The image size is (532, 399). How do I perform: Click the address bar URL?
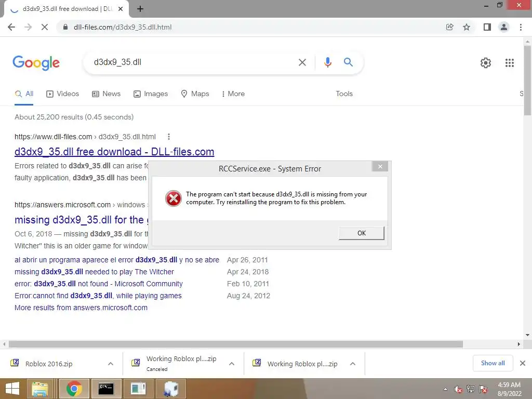tap(123, 27)
